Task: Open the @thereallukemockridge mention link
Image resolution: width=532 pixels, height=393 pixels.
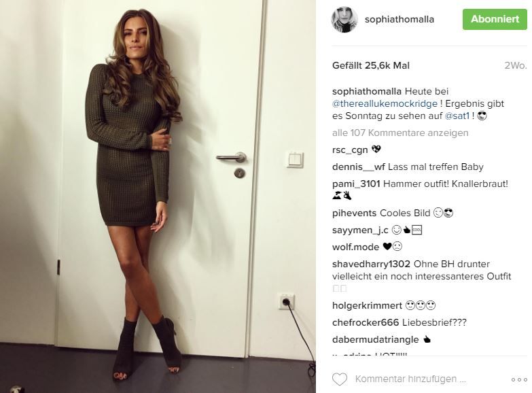Action: 385,103
